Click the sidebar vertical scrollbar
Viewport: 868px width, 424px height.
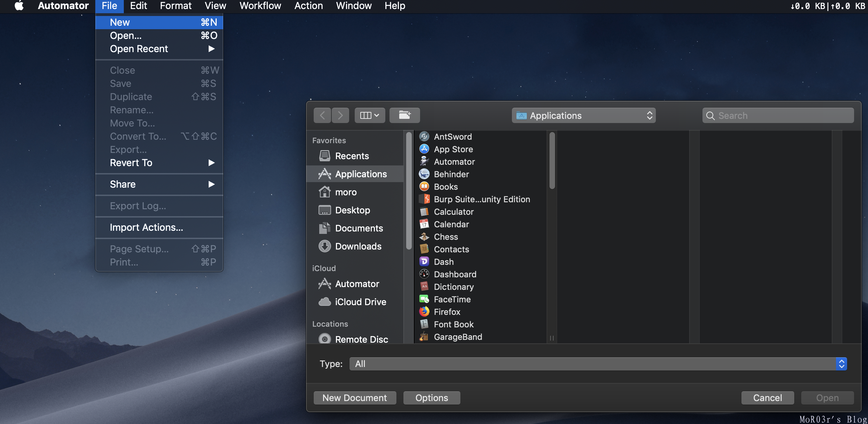(409, 190)
